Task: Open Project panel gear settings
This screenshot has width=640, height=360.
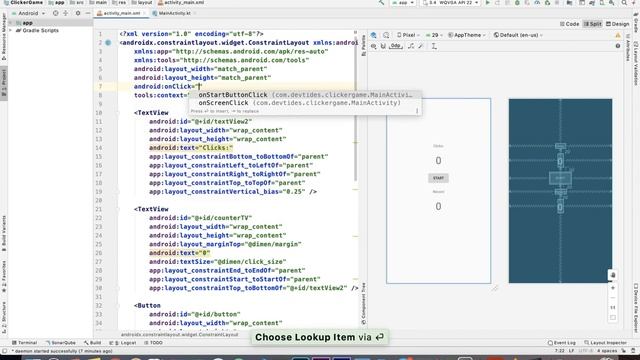Action: point(78,13)
